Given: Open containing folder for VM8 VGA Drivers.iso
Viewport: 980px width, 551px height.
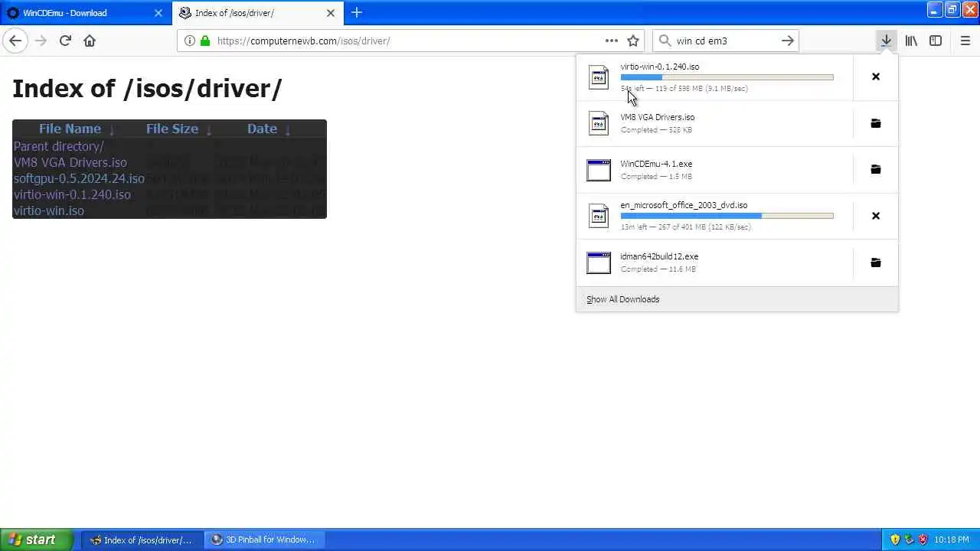Looking at the screenshot, I should tap(876, 123).
